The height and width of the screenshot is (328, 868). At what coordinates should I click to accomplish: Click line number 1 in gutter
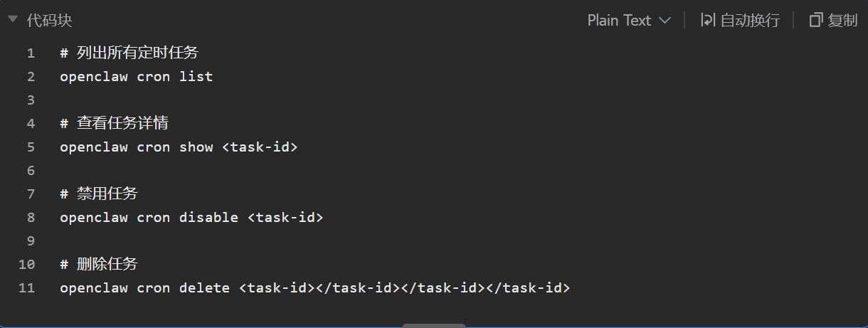pos(30,53)
